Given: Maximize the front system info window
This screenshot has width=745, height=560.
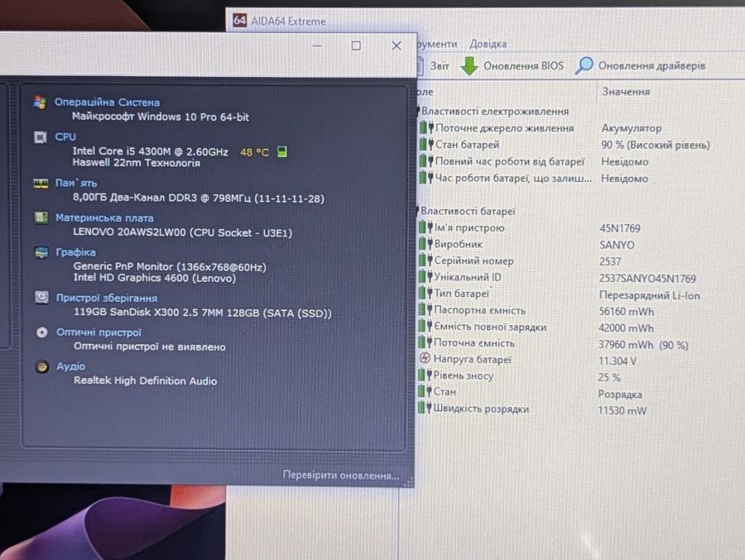Looking at the screenshot, I should [x=356, y=45].
